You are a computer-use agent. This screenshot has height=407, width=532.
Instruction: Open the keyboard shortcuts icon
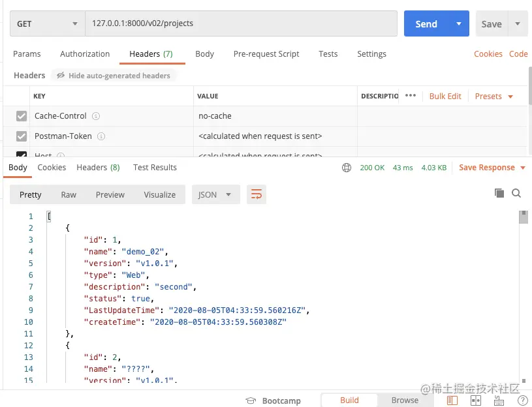tap(500, 400)
